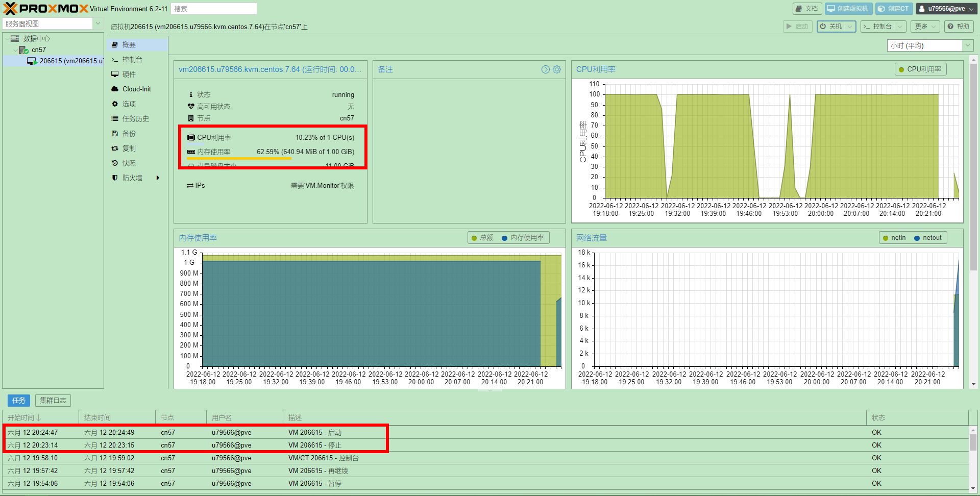Switch to the 集群日志 cluster log tab
The width and height of the screenshot is (980, 496).
coord(53,401)
